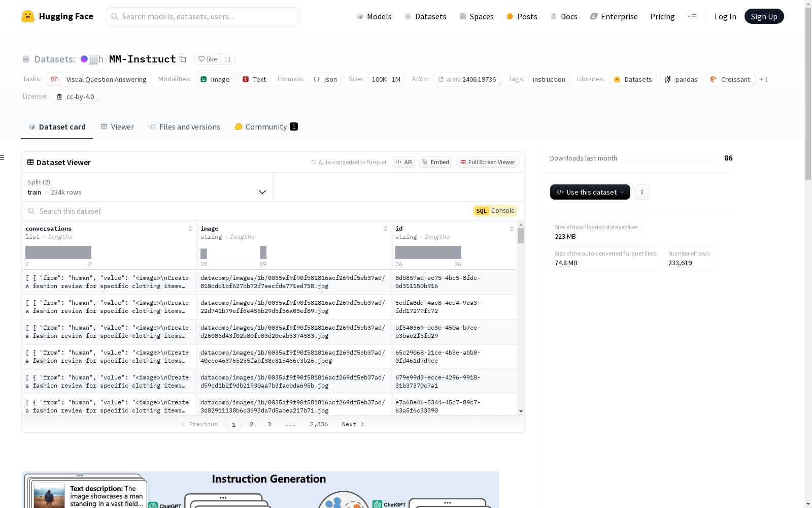The height and width of the screenshot is (508, 812).
Task: Open the Use this dataset dropdown
Action: (590, 192)
